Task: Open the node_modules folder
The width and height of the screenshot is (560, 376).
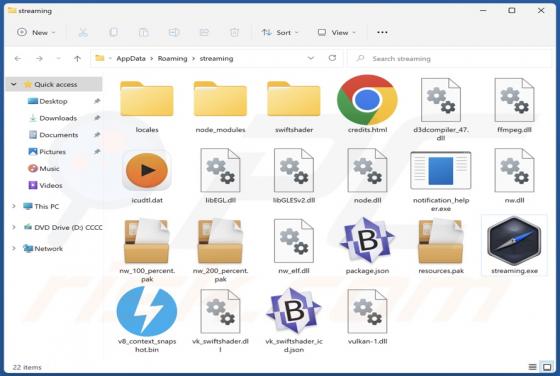Action: tap(220, 99)
